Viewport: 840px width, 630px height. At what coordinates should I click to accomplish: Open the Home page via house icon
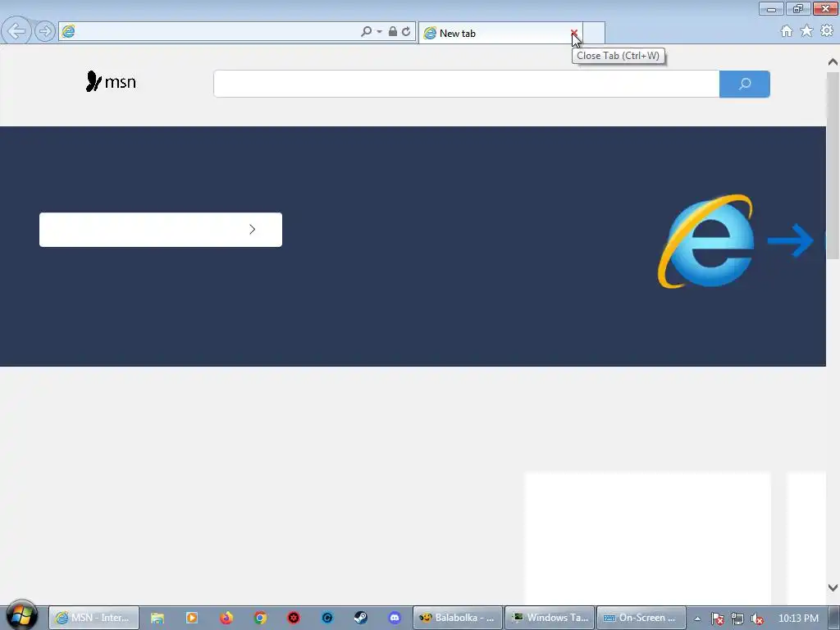coord(787,31)
